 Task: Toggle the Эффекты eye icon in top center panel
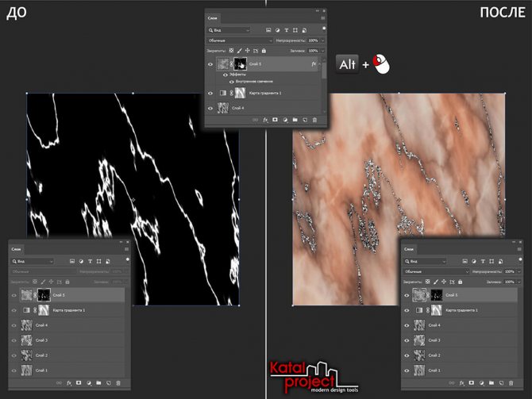pyautogui.click(x=226, y=75)
